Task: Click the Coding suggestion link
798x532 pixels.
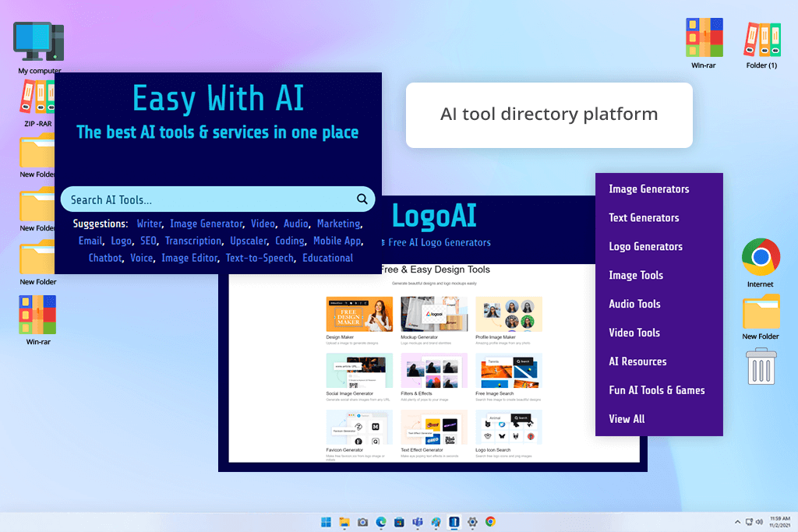Action: (x=290, y=241)
